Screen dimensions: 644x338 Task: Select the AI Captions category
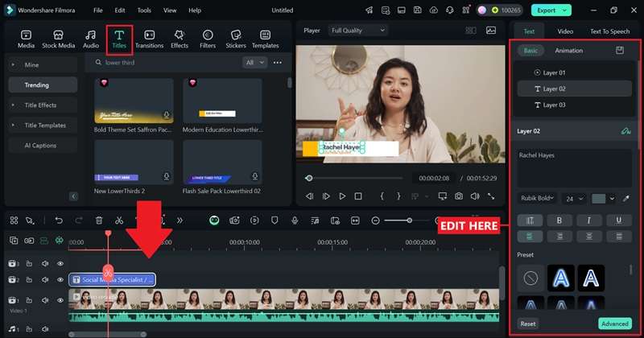tap(43, 146)
